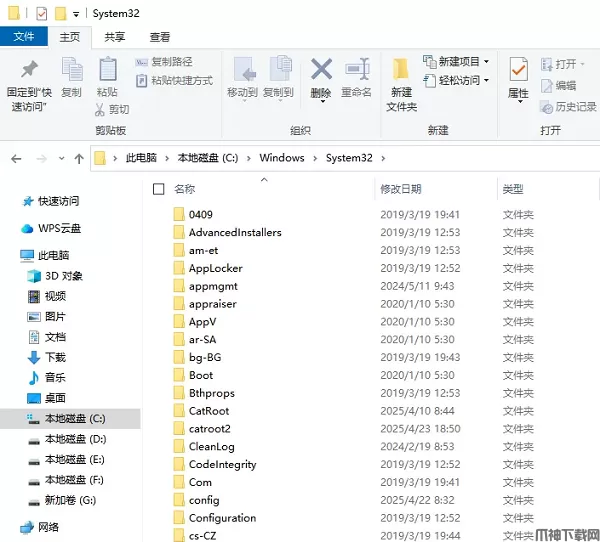Open the Properties (属性) dropdown arrow
The height and width of the screenshot is (542, 600).
[520, 101]
